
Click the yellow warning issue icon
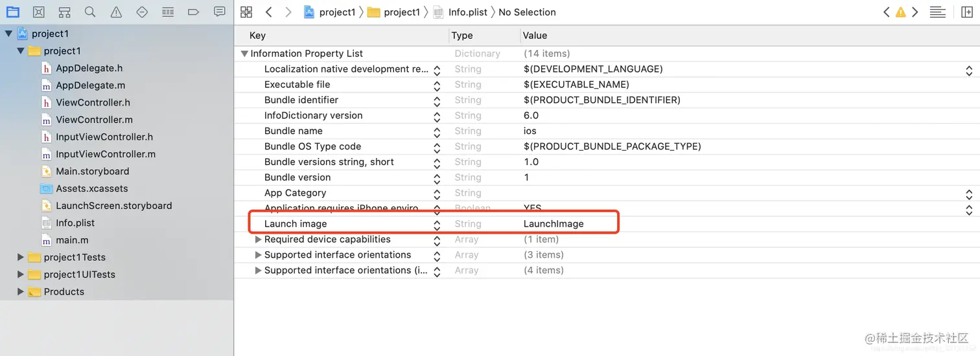(901, 12)
